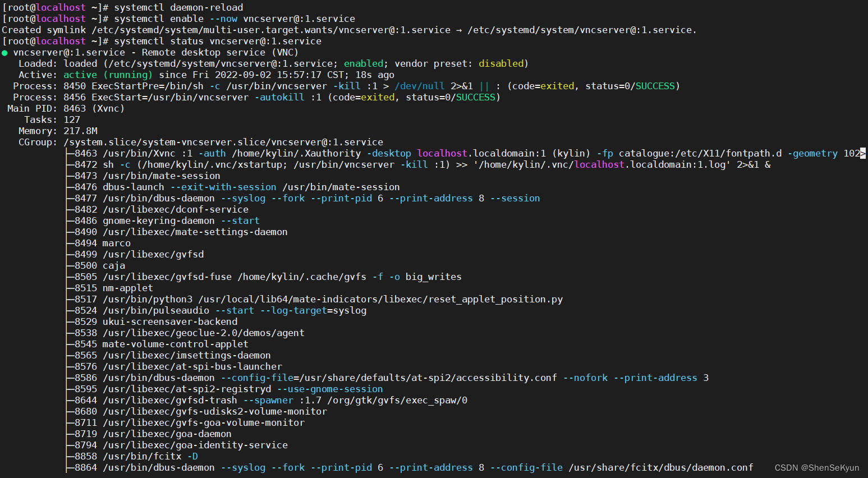Click '8529 ukui-screensaver-backend' row
Screen dimensions: 868x478
point(151,321)
